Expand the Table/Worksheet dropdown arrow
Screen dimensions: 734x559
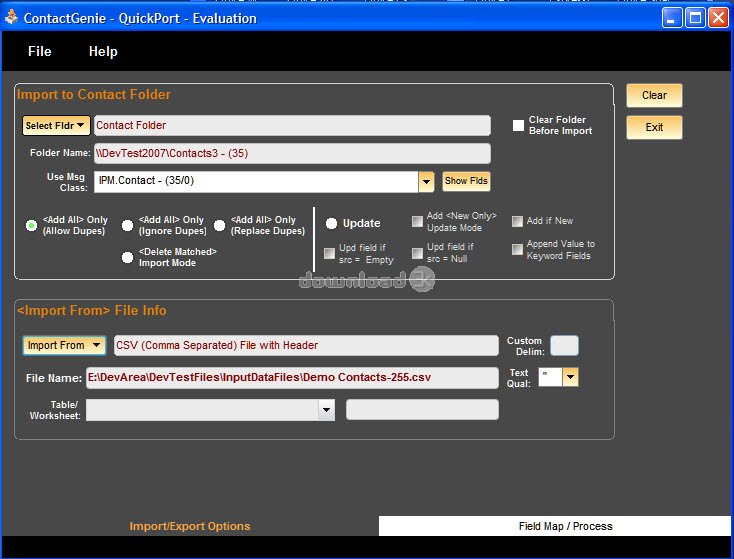click(x=326, y=410)
